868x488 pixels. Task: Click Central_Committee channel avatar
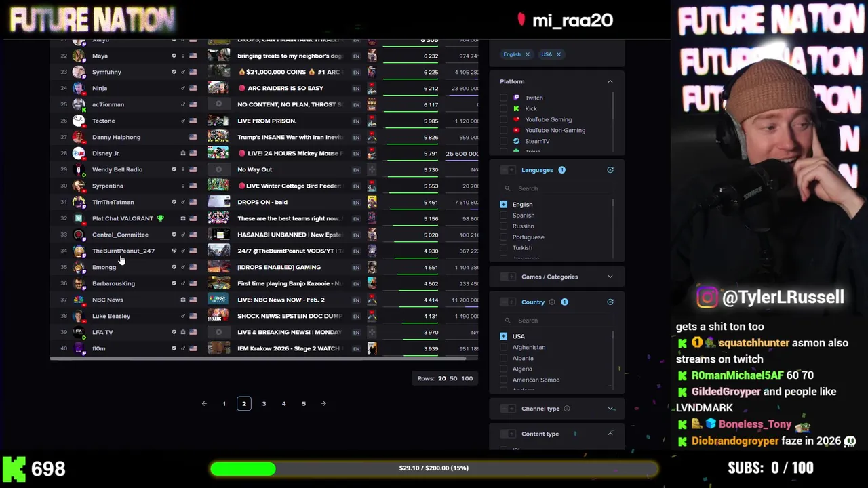79,235
